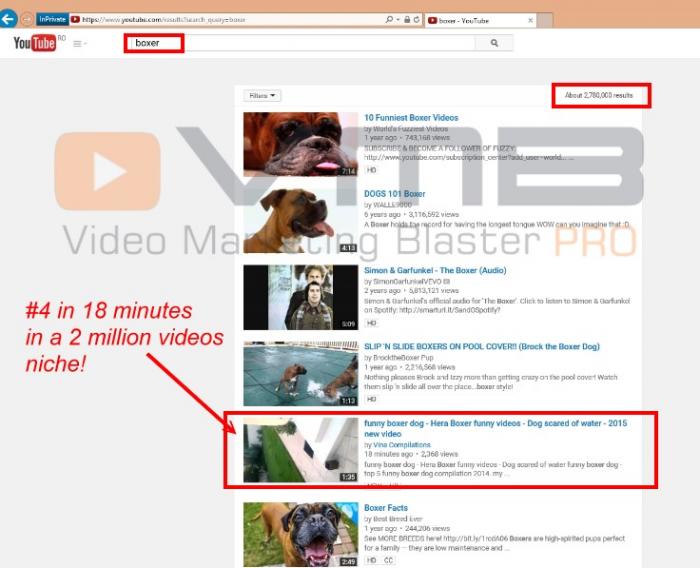700x568 pixels.
Task: Click the YouTube search magnifier button
Action: click(494, 43)
